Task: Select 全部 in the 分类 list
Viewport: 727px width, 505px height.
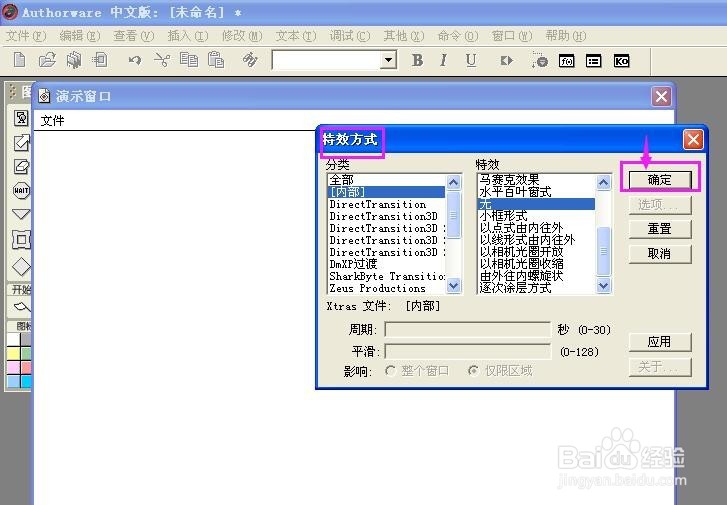Action: coord(387,180)
